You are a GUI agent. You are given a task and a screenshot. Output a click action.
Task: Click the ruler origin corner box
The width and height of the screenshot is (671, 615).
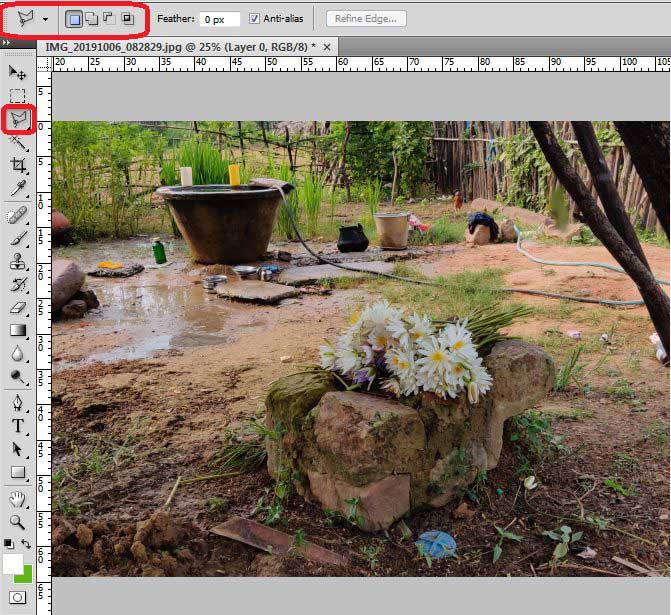44,64
